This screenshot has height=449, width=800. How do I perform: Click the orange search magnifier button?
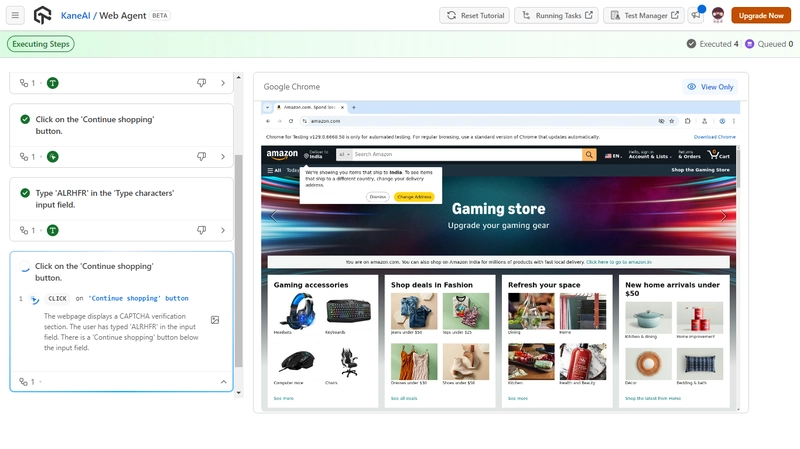pos(589,154)
